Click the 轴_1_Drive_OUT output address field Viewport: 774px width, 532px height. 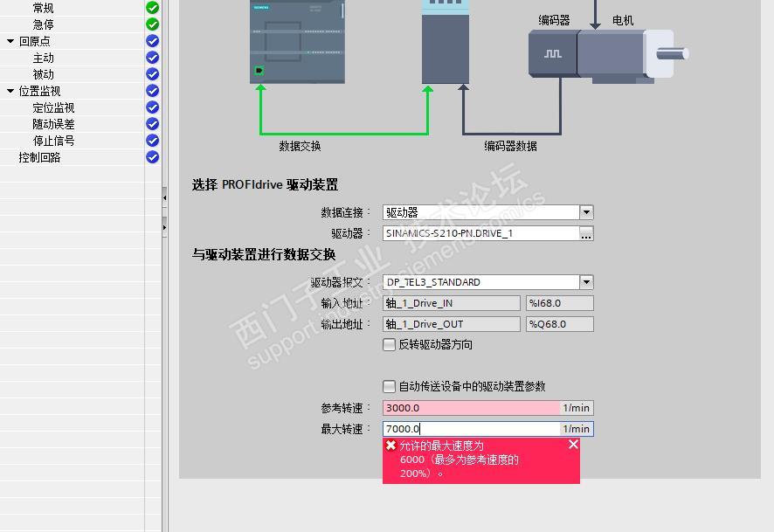coord(451,324)
